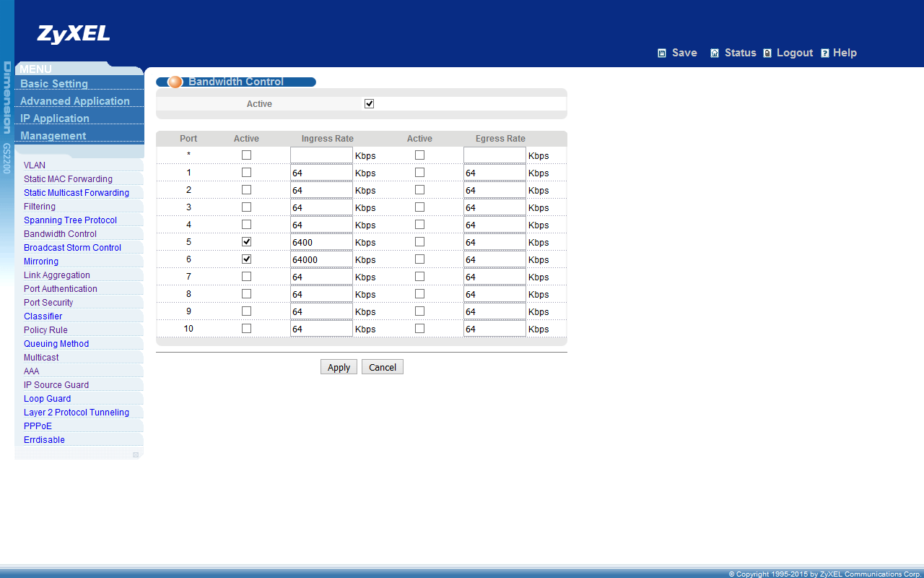This screenshot has height=578, width=924.
Task: Enable egress Active checkbox for port 10
Action: click(419, 329)
